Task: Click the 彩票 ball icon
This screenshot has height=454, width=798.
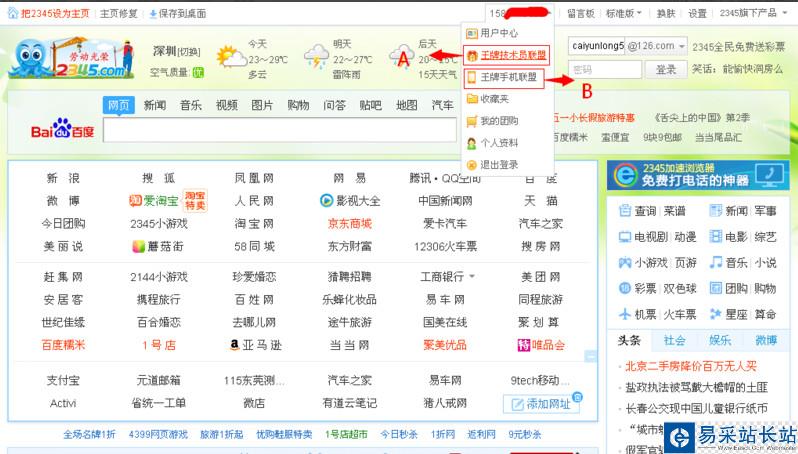Action: 624,288
